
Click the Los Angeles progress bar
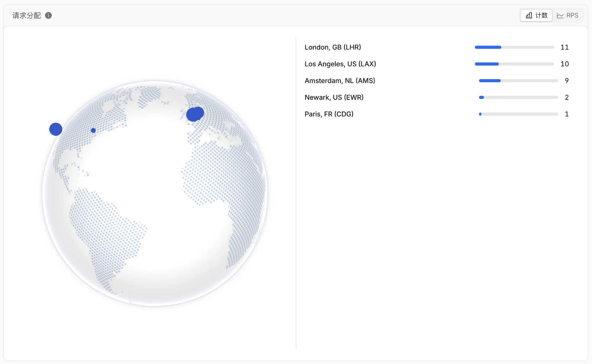click(x=514, y=64)
